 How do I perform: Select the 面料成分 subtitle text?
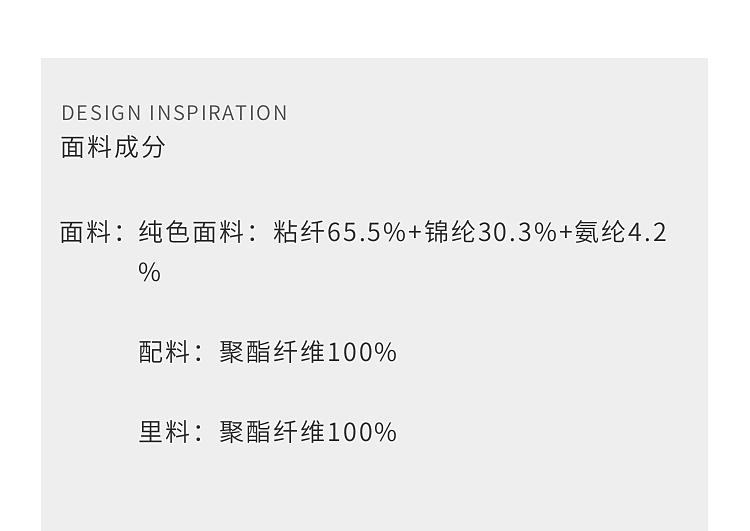pos(113,147)
